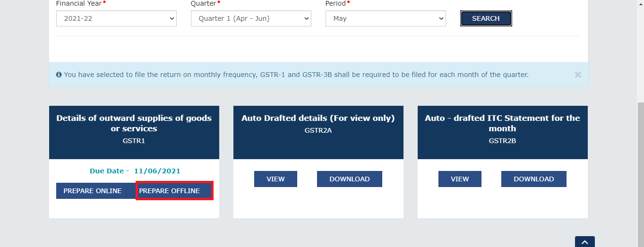Click the Auto Drafted details GSTR2A header
Screen dimensions: 644x247
pos(318,132)
